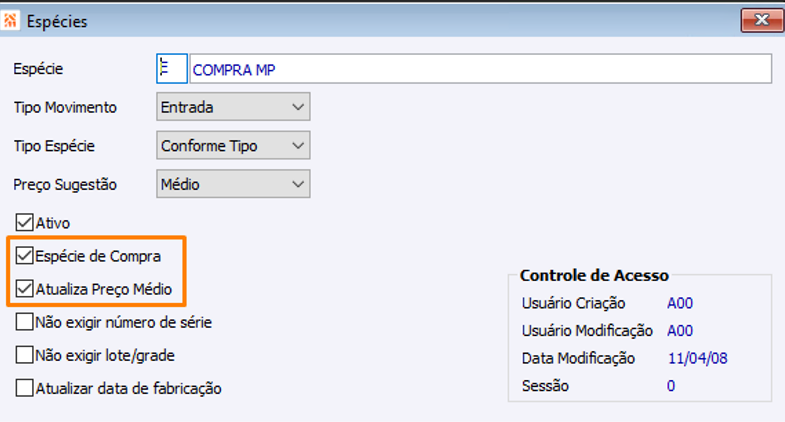Enable Não exigir número de série
This screenshot has width=785, height=422.
pyautogui.click(x=24, y=323)
